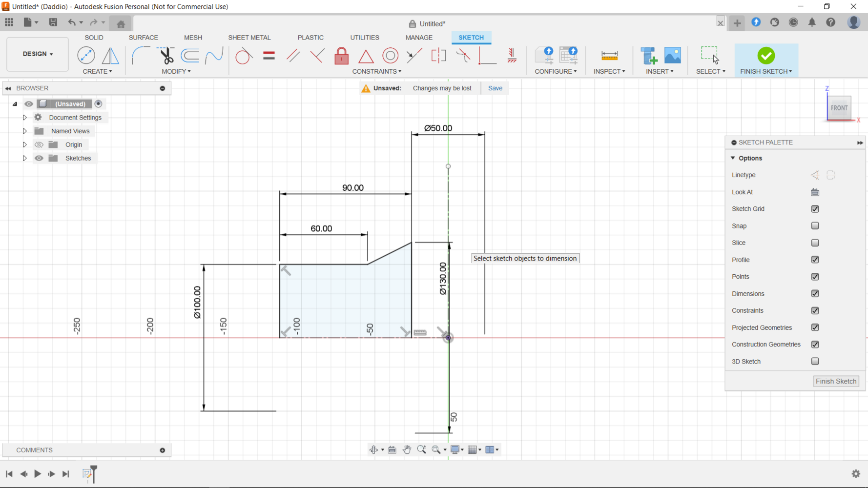868x488 pixels.
Task: Open the CONSTRAINTS dropdown menu
Action: 377,71
